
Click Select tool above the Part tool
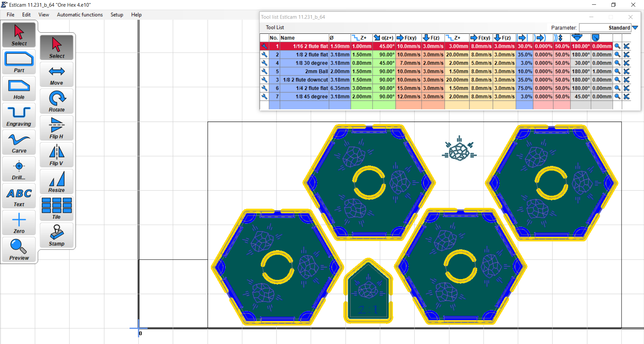click(x=19, y=35)
